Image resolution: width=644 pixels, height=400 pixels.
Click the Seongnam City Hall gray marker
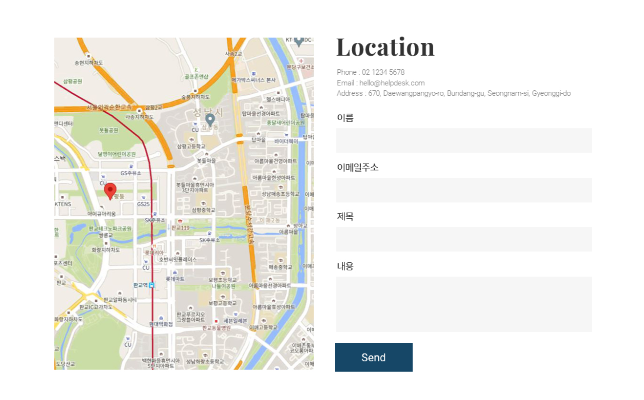[209, 120]
